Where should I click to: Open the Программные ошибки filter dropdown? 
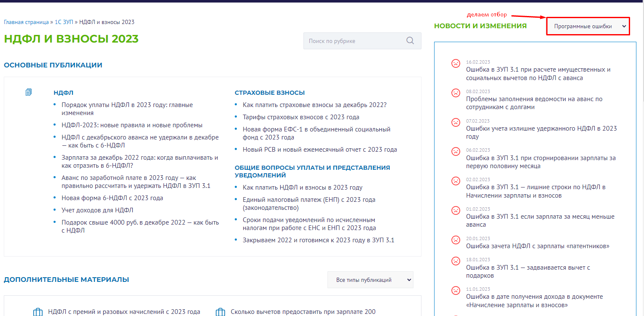[588, 26]
